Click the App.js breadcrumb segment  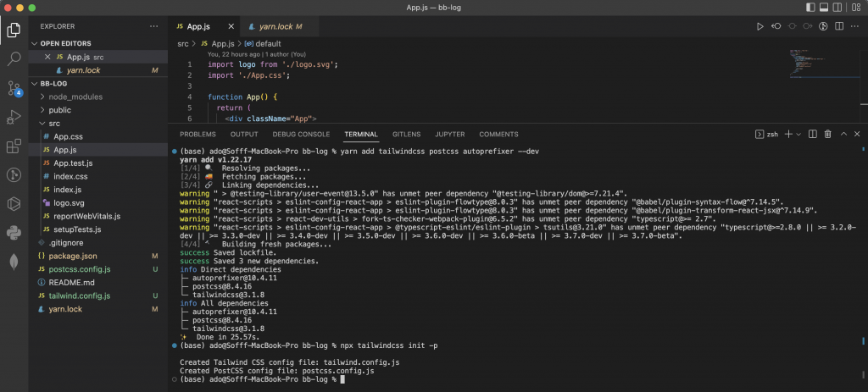(218, 44)
